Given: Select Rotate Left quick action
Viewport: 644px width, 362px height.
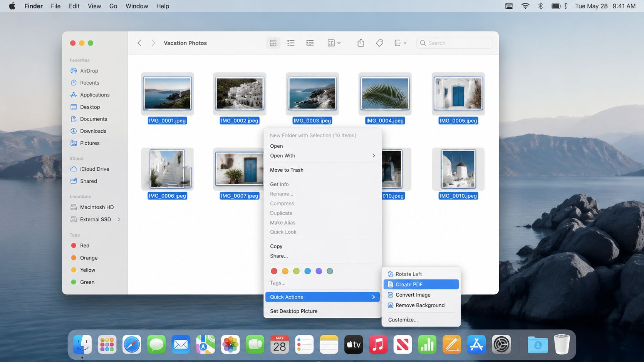Looking at the screenshot, I should pos(421,274).
